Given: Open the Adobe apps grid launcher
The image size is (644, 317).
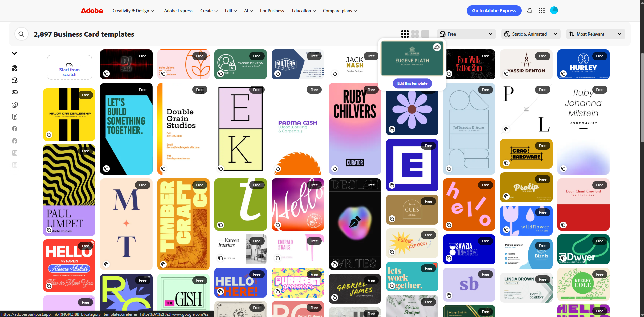Looking at the screenshot, I should click(542, 11).
